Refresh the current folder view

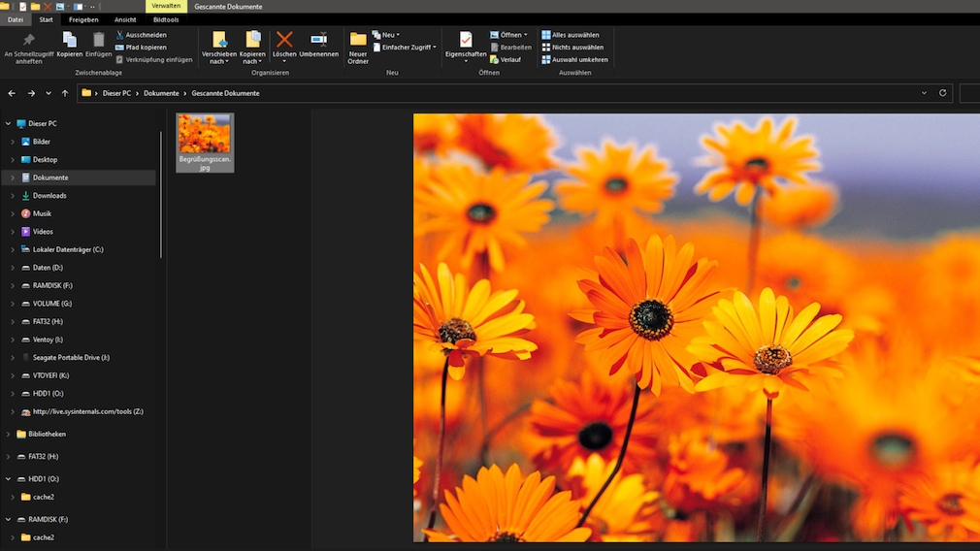pyautogui.click(x=942, y=93)
